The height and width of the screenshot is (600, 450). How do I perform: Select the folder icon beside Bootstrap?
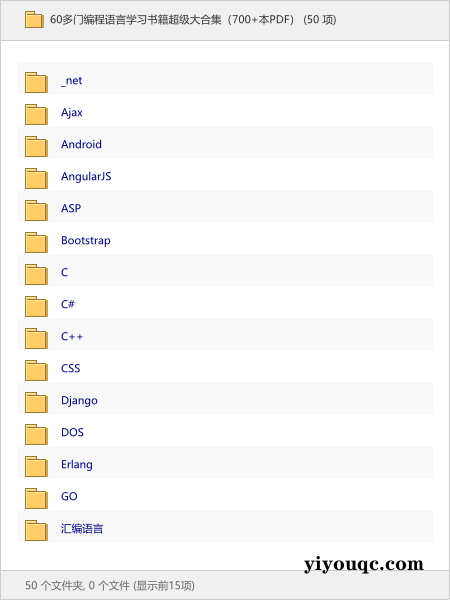tap(36, 242)
